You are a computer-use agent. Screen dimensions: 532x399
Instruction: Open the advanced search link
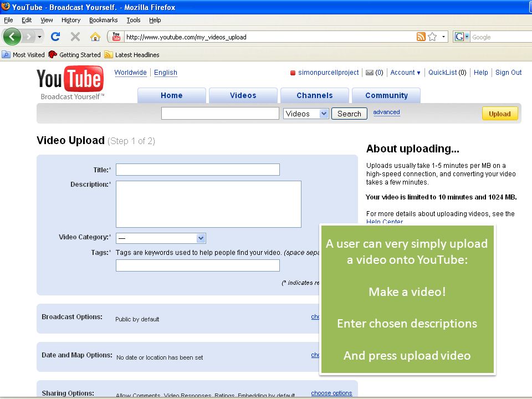point(386,112)
